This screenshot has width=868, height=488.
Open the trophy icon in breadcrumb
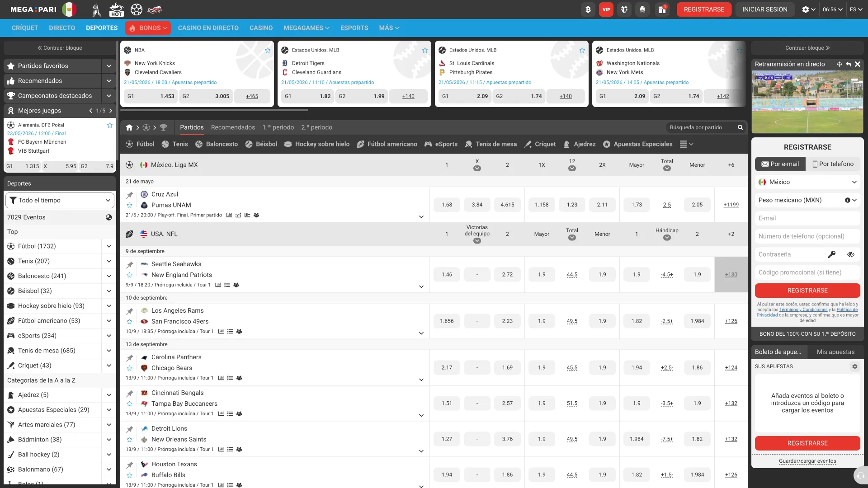point(164,127)
